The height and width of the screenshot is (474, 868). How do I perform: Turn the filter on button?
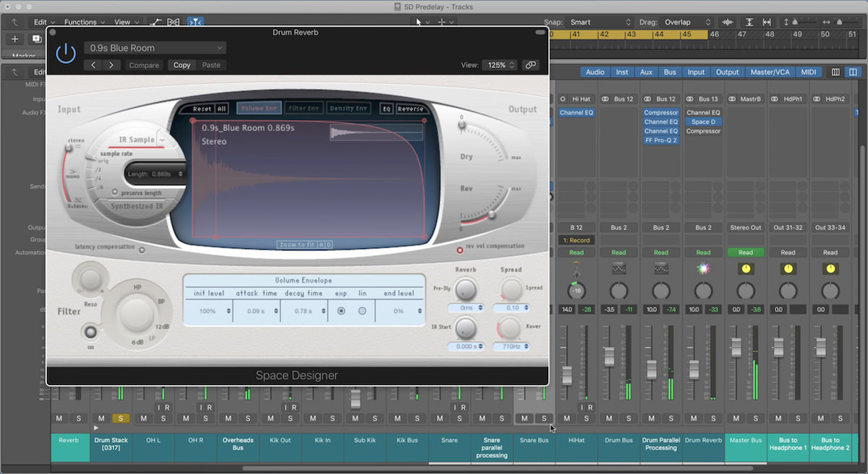tap(90, 332)
